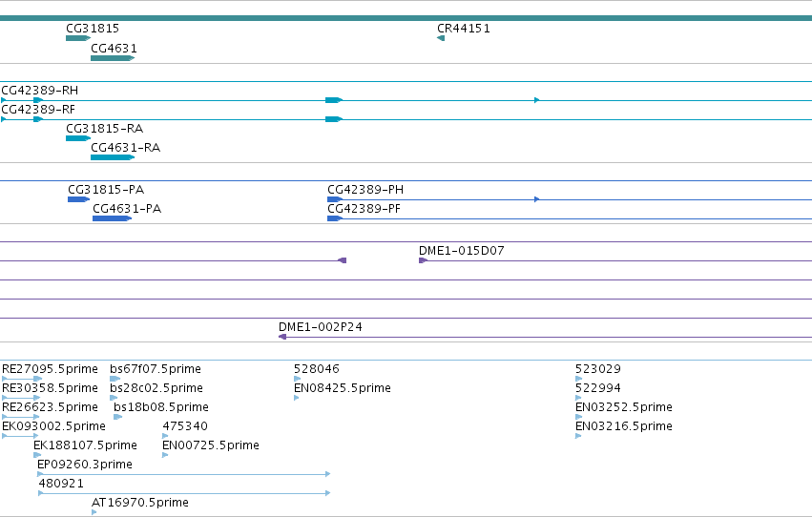Select the CG4631-RA transcript bar

pos(113,157)
